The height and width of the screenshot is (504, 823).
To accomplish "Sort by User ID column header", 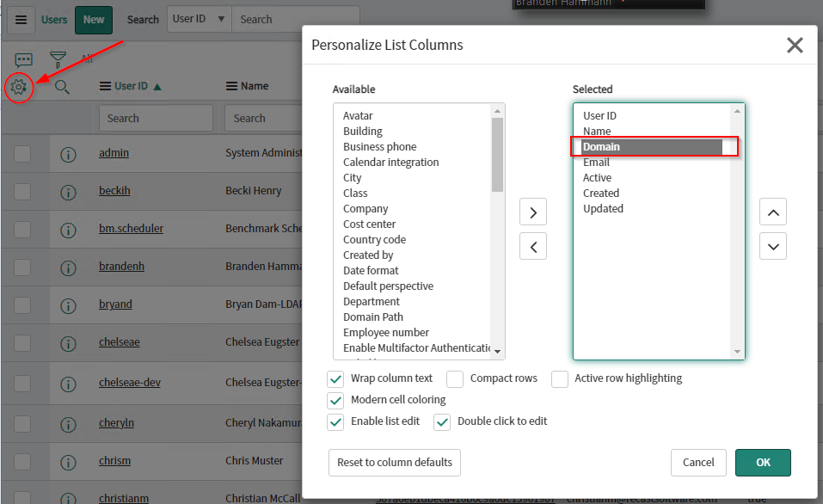I will pyautogui.click(x=132, y=86).
